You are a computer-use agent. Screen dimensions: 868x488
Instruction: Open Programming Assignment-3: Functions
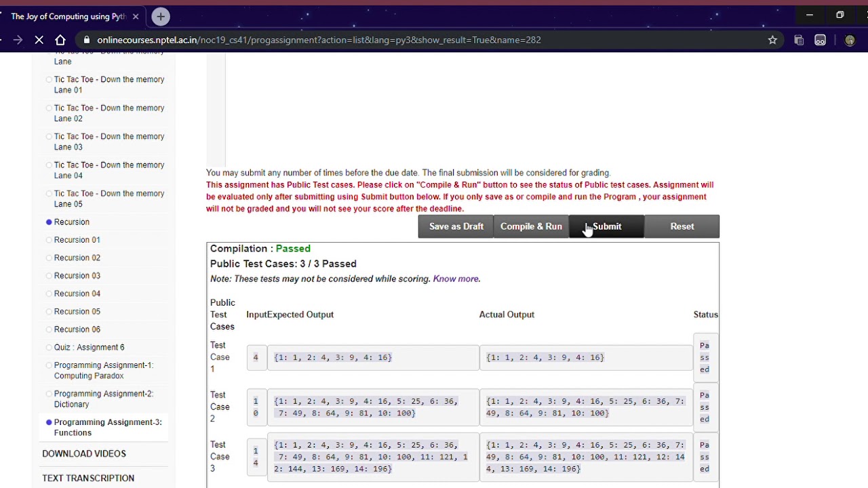point(108,428)
